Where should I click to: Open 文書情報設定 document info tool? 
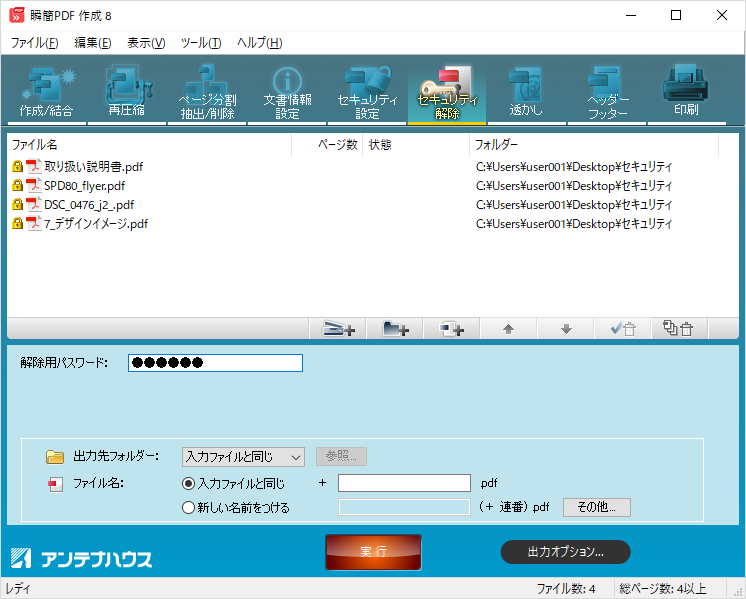[287, 91]
